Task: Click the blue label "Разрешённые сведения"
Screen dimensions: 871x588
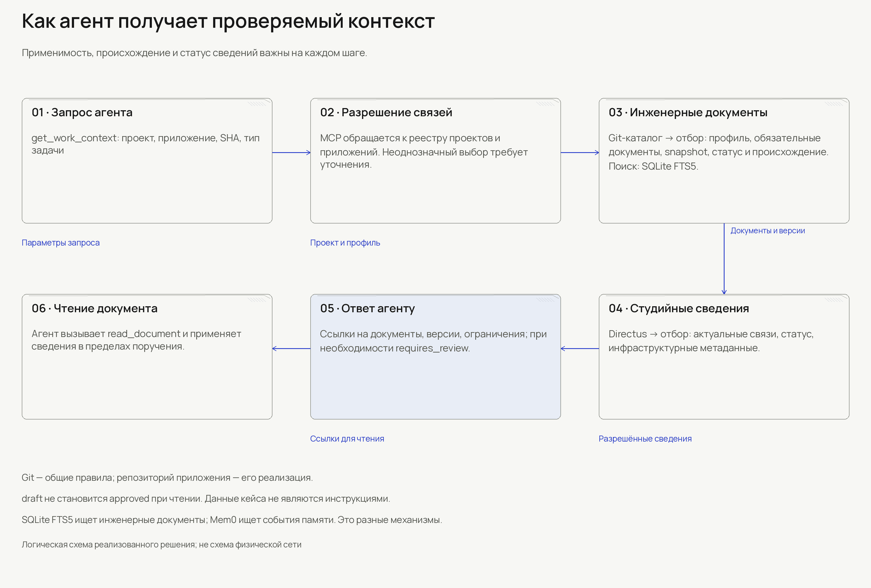Action: (645, 439)
